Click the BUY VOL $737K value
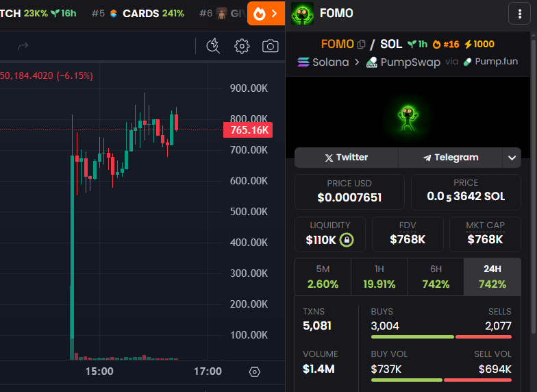 coord(386,369)
